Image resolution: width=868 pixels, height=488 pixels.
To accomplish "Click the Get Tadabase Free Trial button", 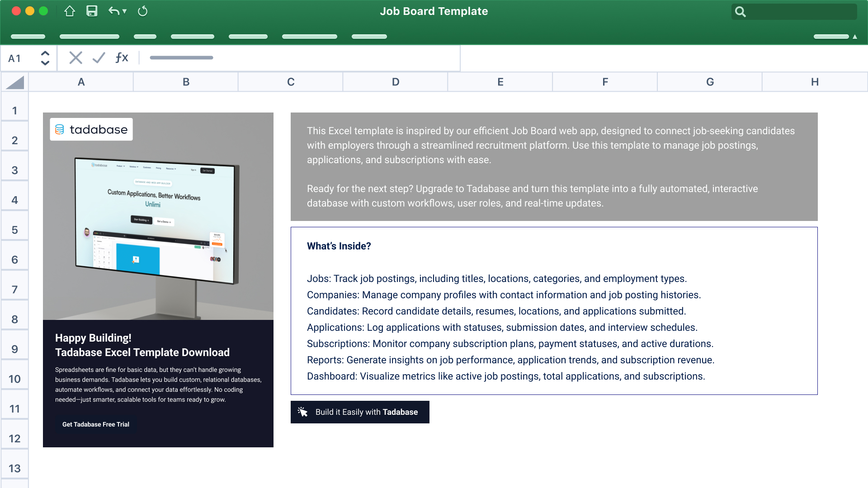I will coord(96,424).
